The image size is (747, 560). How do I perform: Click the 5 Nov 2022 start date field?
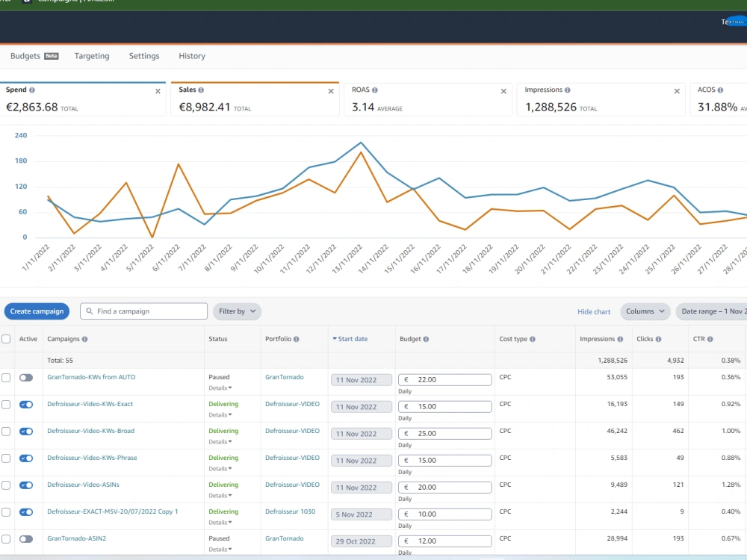(x=361, y=514)
